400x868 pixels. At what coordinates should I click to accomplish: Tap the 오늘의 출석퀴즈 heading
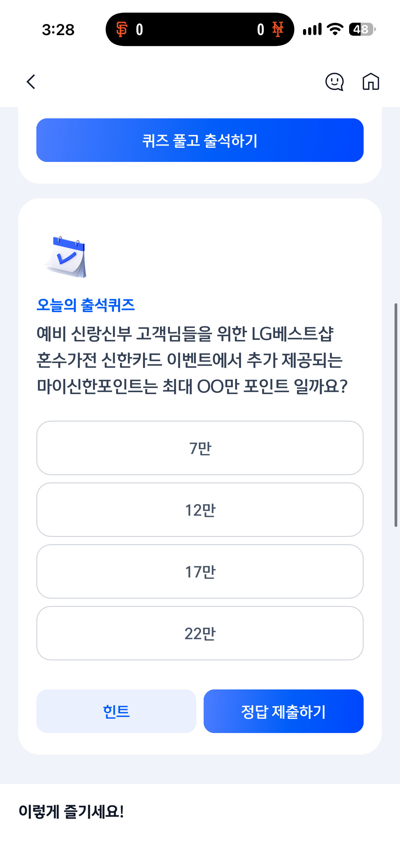pos(86,305)
